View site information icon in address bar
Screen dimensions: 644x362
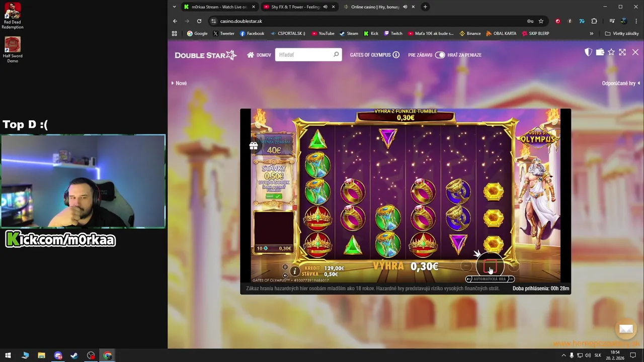(213, 21)
